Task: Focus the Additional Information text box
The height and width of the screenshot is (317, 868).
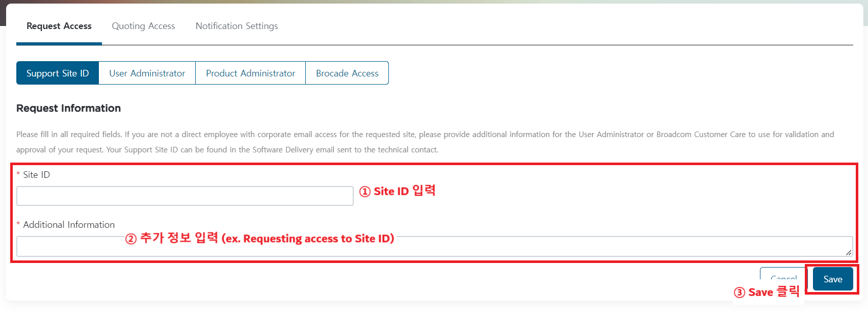Action: pos(433,248)
